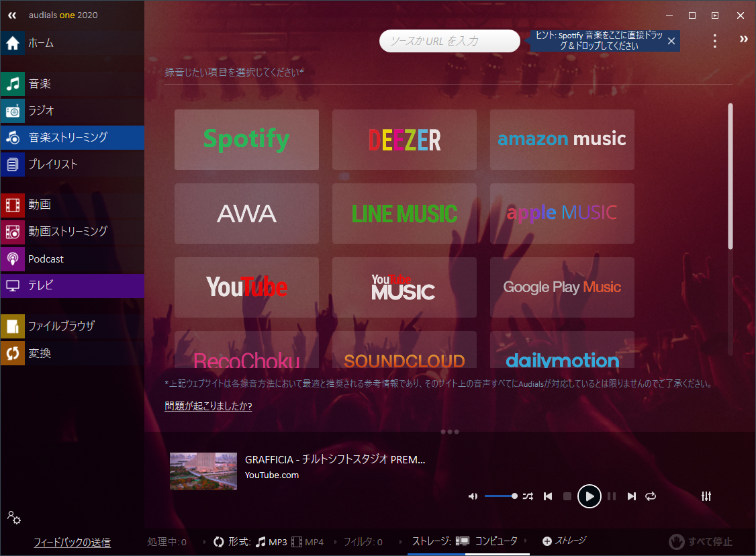Viewport: 756px width, 556px height.
Task: Collapse the sidebar with the chevron arrow
Action: [x=12, y=15]
